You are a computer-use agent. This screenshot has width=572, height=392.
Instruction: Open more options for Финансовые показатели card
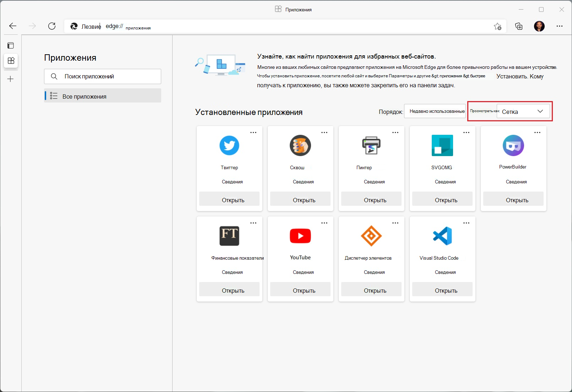253,223
